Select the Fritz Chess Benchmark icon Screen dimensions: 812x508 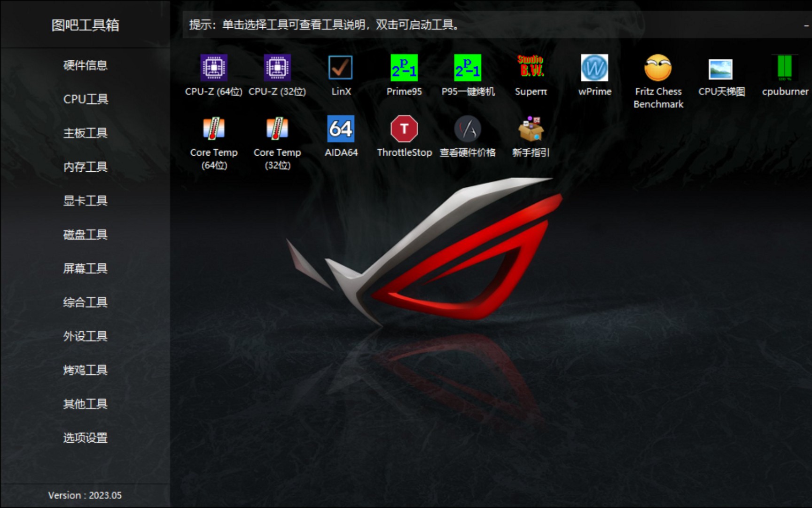pos(658,68)
